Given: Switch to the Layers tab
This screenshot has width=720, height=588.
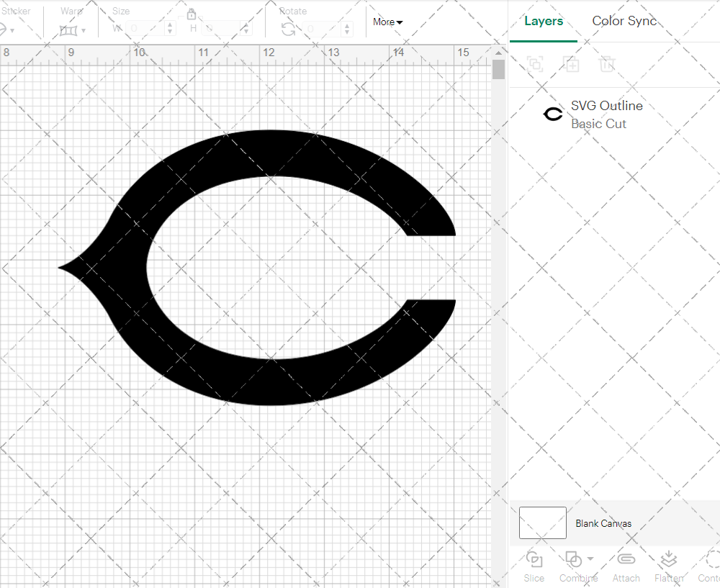Looking at the screenshot, I should [544, 21].
